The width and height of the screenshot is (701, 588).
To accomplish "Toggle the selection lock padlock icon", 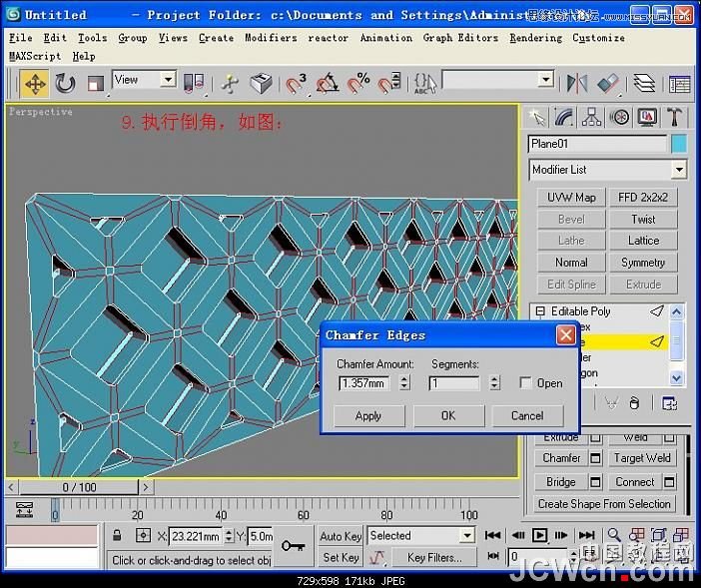I will [117, 535].
